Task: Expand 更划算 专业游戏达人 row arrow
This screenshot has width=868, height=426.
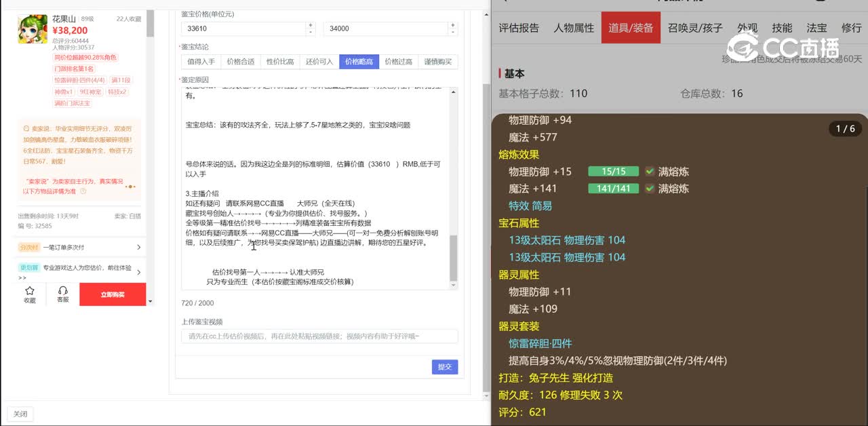Action: click(138, 272)
